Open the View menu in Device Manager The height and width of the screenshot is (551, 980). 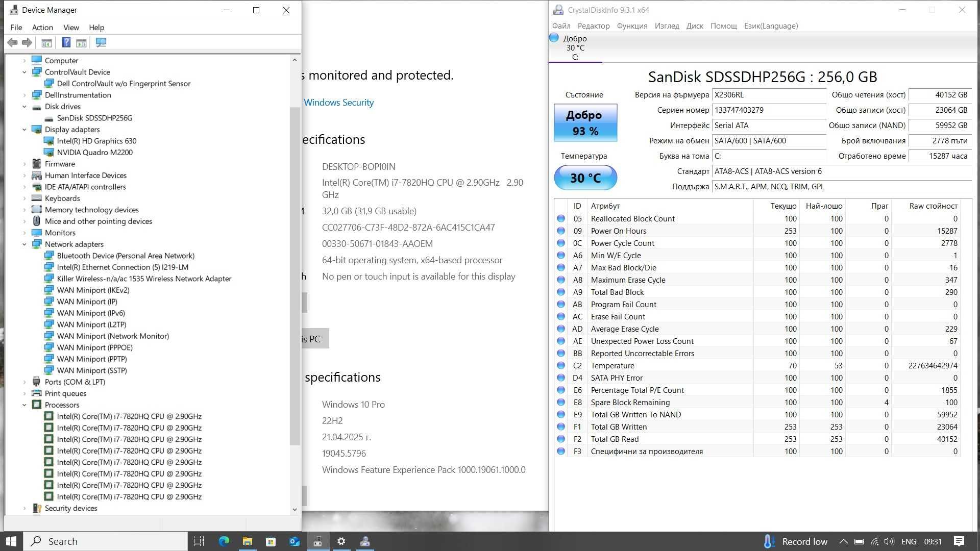click(71, 28)
